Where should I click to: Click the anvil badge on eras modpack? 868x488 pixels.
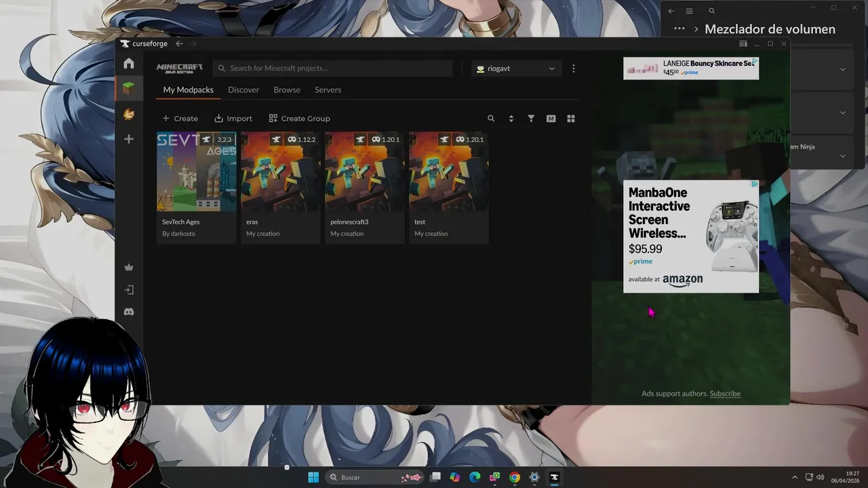coord(276,139)
